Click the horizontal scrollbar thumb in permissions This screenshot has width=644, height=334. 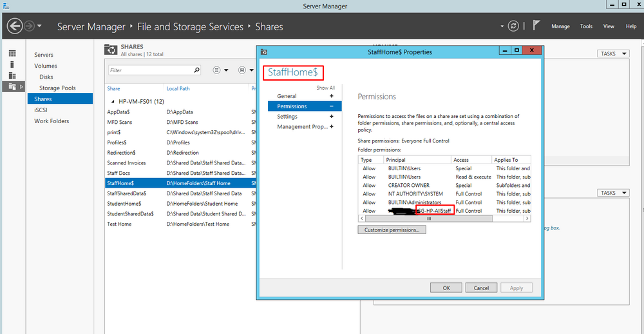click(x=428, y=219)
